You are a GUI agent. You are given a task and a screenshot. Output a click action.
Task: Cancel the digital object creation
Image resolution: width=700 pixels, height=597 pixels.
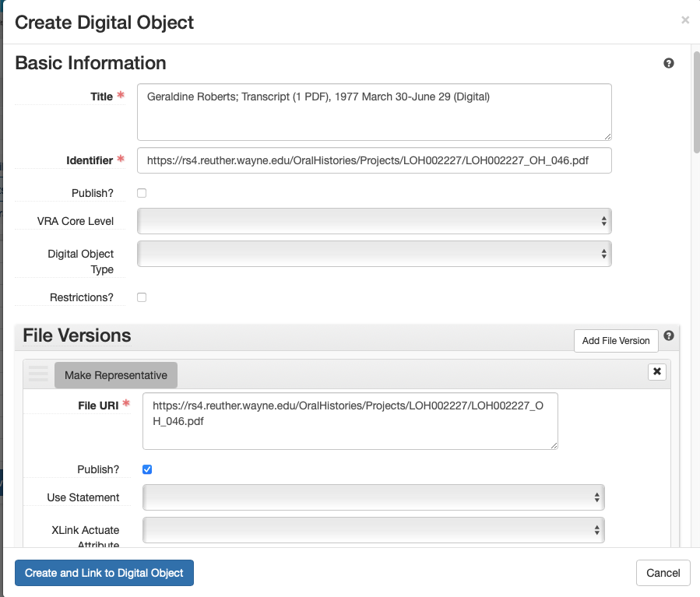coord(663,572)
